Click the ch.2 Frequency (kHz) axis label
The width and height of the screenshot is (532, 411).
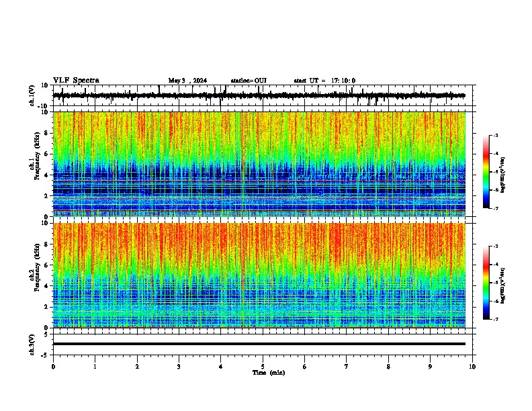[37, 267]
